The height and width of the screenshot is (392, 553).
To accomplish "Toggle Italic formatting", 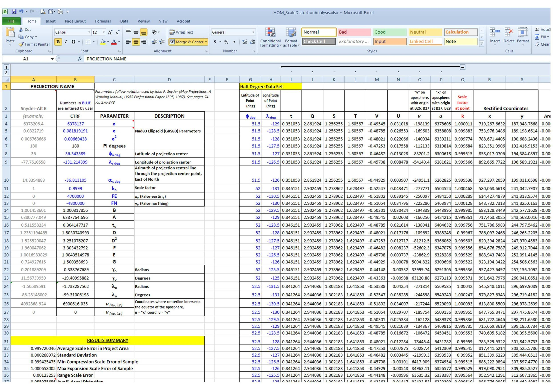I will click(x=66, y=42).
